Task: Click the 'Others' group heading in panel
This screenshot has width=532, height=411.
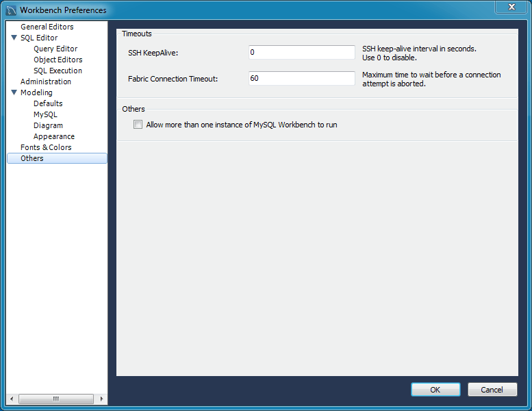Action: click(x=134, y=109)
